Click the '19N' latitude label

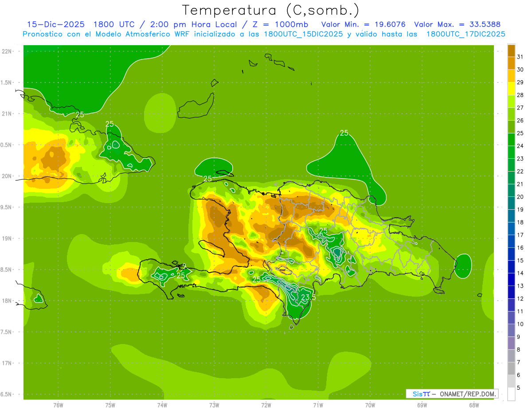pyautogui.click(x=7, y=239)
